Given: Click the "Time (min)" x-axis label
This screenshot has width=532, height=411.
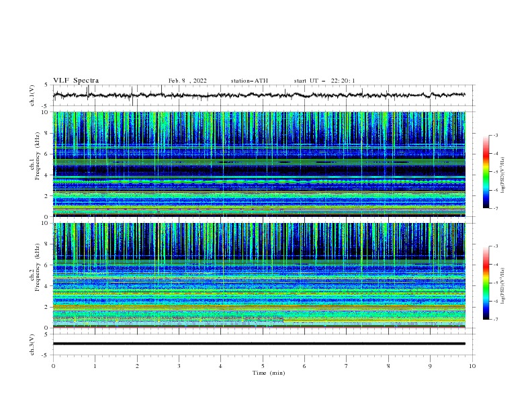Looking at the screenshot, I should point(269,373).
